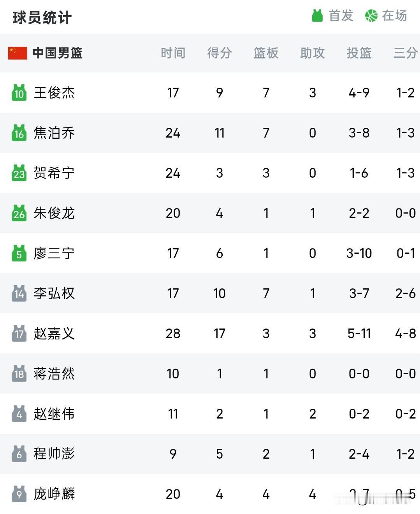This screenshot has height=514, width=420.
Task: Click the green jersey icon number 26
Action: pos(19,213)
